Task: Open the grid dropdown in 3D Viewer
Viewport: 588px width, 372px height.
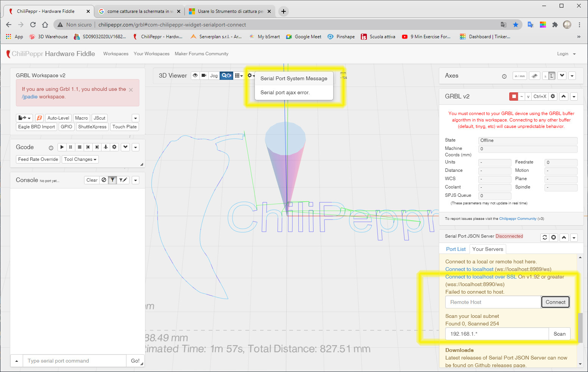Action: [239, 75]
